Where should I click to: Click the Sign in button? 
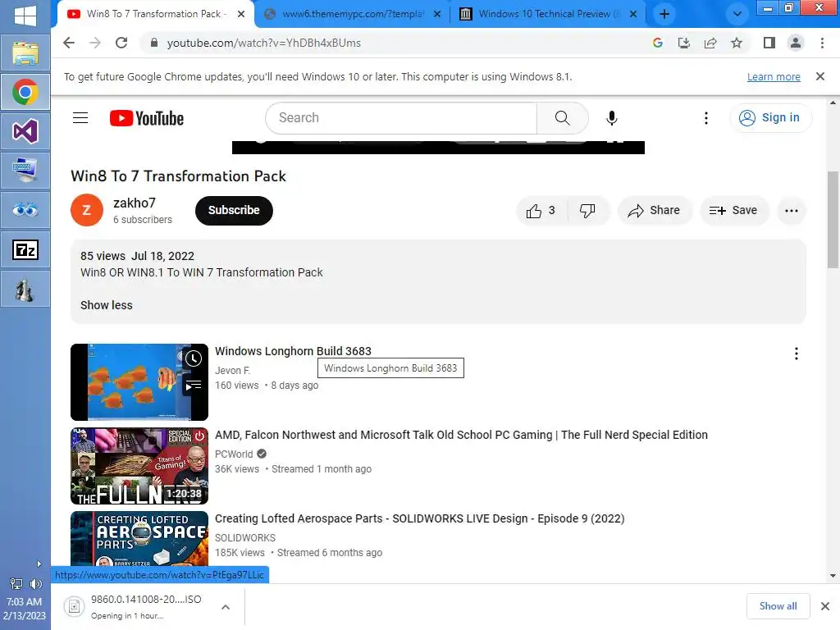pos(770,118)
